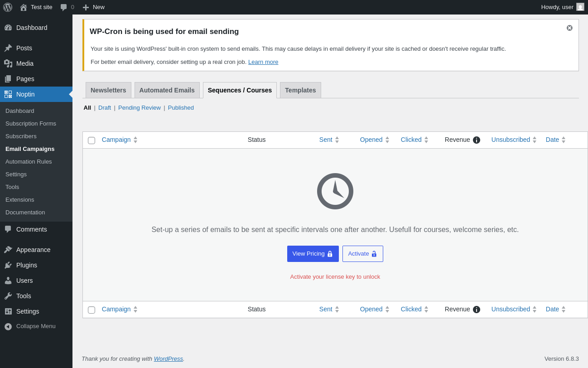Show All campaigns filter

(x=87, y=108)
